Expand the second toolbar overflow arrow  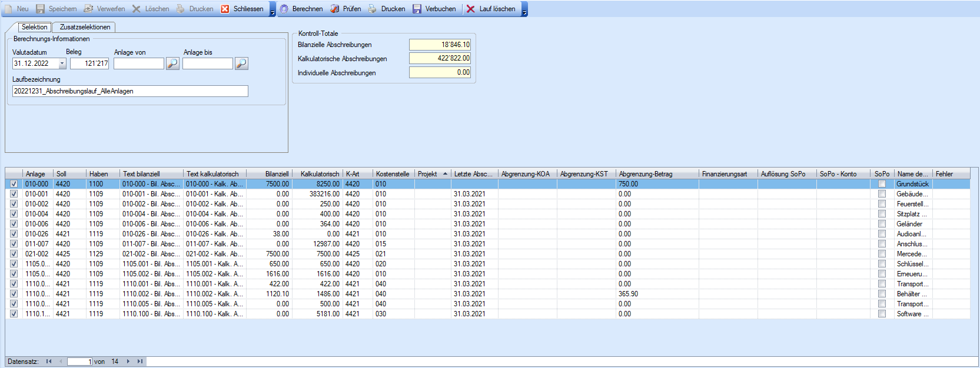pyautogui.click(x=524, y=10)
